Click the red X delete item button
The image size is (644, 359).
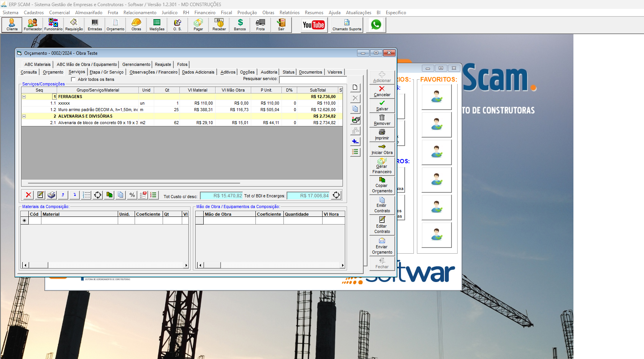(x=28, y=195)
